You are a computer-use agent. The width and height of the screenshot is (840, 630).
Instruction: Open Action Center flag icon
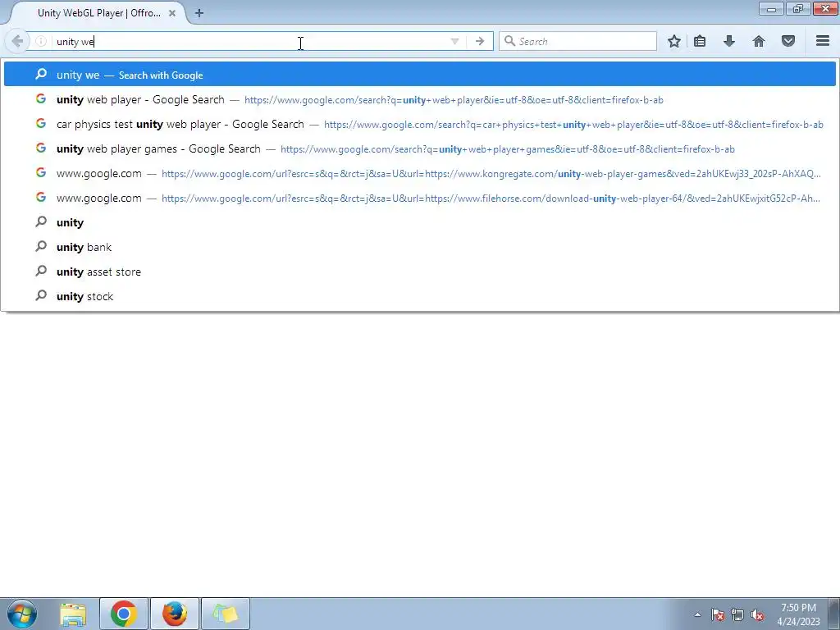coord(718,614)
